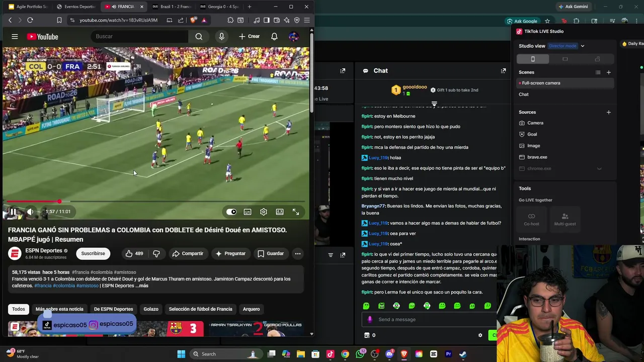This screenshot has height=362, width=644.
Task: Open video player settings gear
Action: pos(264,212)
